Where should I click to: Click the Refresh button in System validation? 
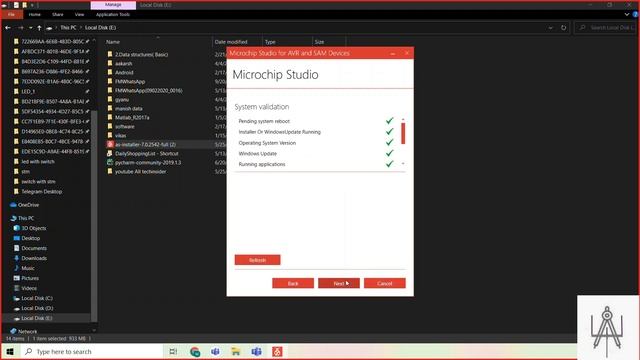[x=257, y=260]
